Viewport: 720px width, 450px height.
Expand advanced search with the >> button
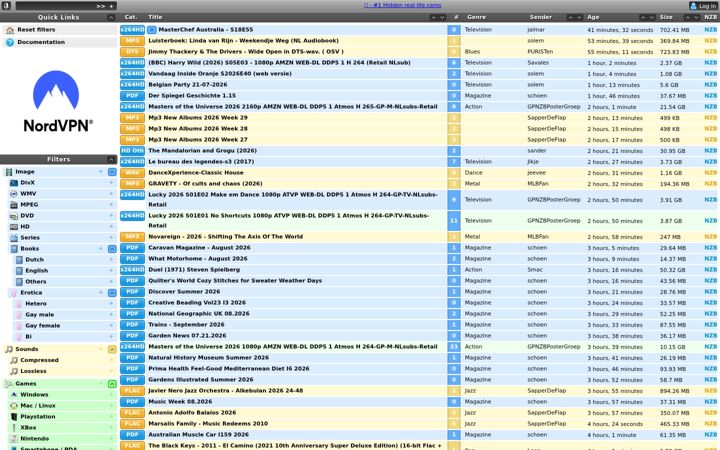point(101,6)
